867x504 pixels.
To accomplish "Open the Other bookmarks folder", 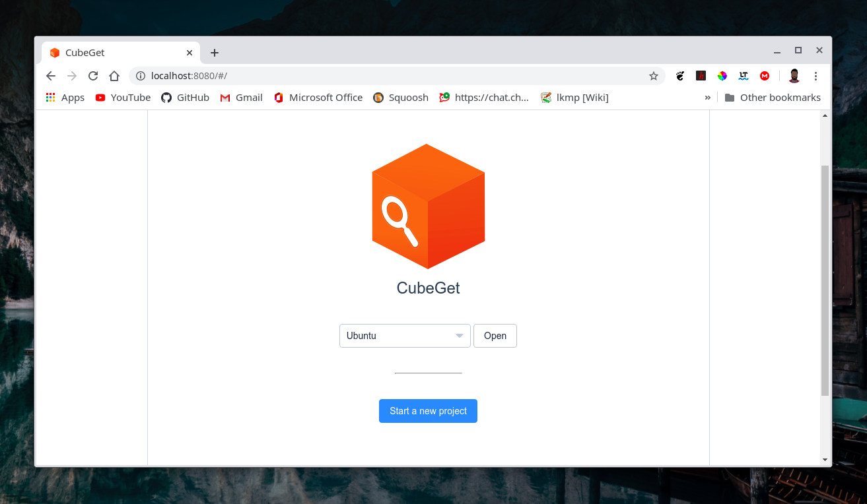I will [x=772, y=98].
